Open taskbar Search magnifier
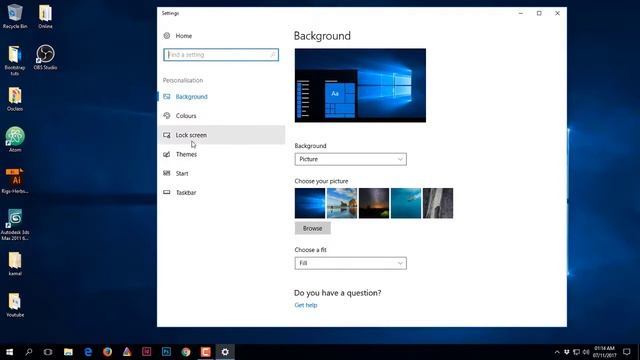 click(29, 352)
